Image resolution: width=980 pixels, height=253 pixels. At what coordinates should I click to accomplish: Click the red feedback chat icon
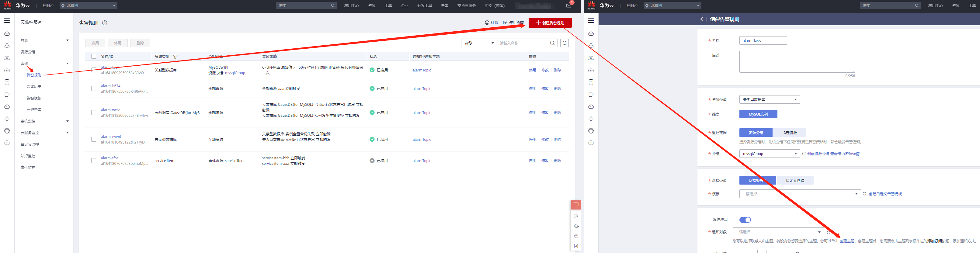[x=576, y=205]
